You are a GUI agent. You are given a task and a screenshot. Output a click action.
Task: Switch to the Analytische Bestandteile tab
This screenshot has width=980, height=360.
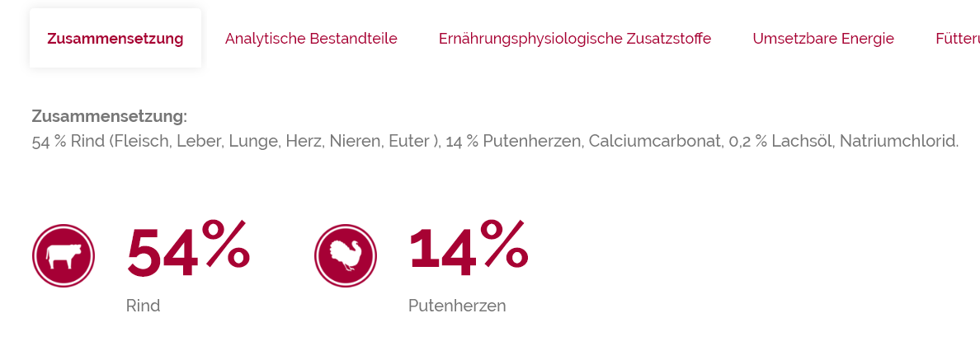point(311,39)
